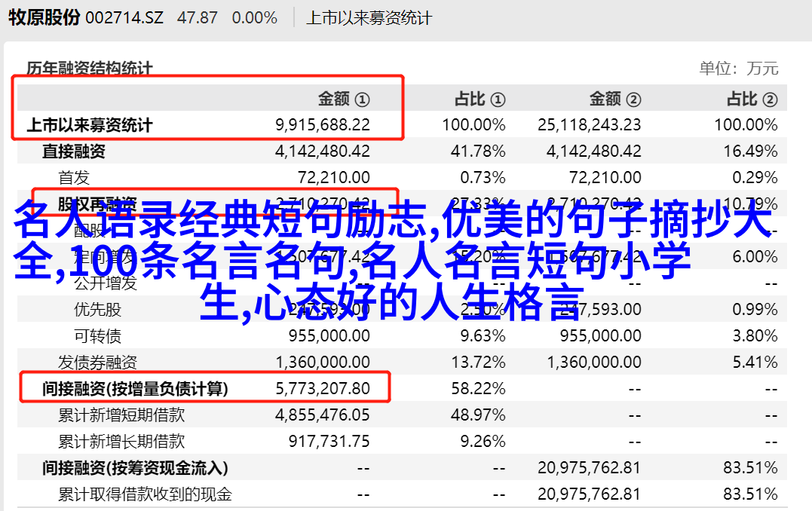This screenshot has width=812, height=511.
Task: Select the stock code 002714.SZ
Action: 124,18
